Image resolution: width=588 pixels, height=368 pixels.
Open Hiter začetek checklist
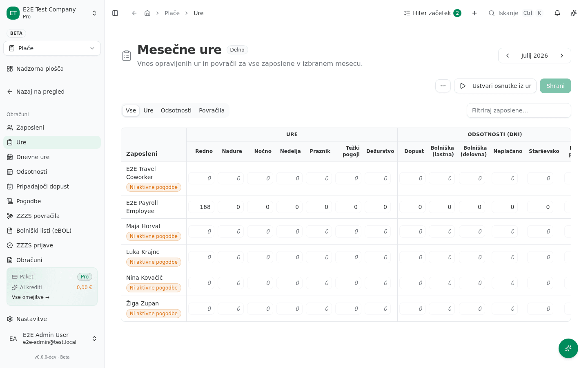432,13
